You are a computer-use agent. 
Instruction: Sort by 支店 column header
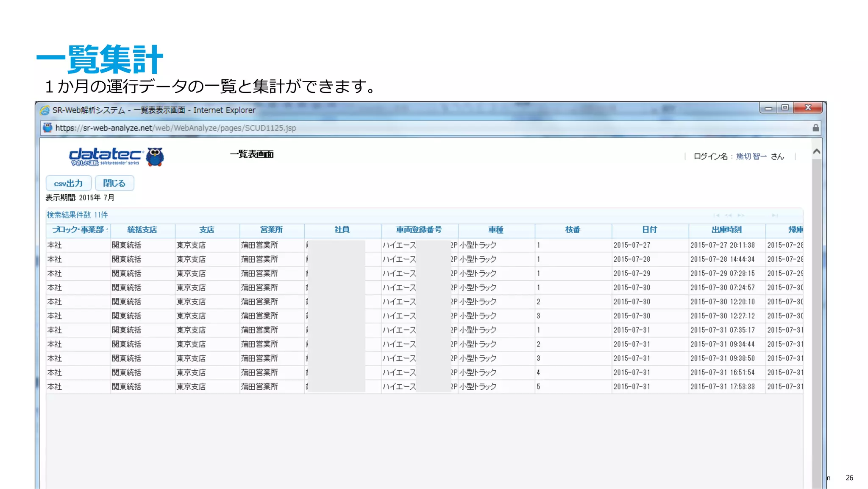(x=207, y=230)
